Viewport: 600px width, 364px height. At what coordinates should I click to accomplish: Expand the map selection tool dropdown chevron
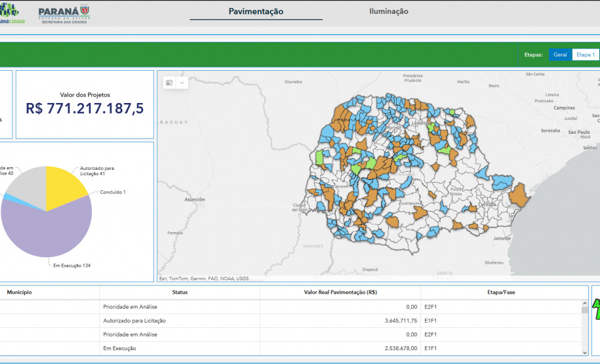(x=182, y=83)
